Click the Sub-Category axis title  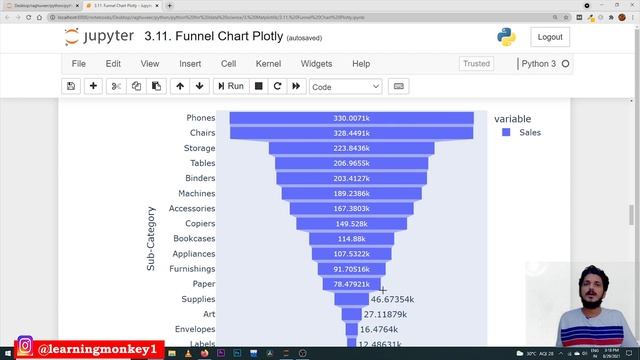151,239
